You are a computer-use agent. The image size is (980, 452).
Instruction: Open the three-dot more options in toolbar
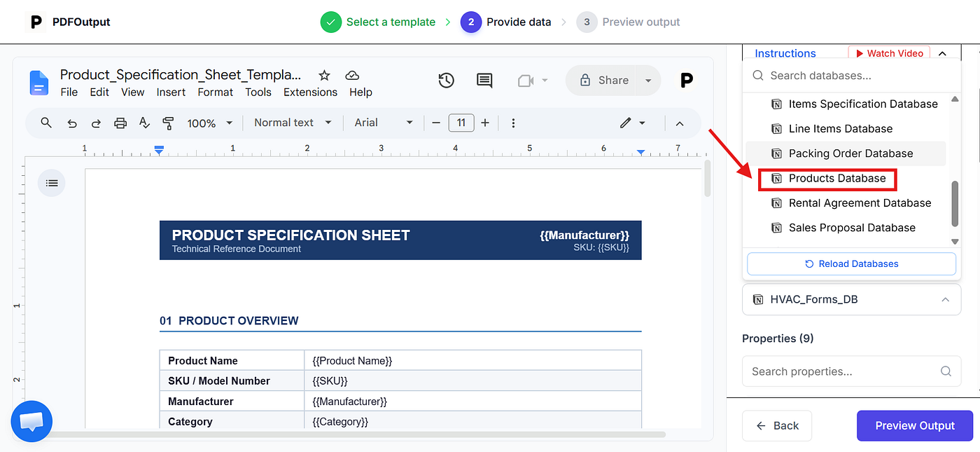[x=513, y=123]
